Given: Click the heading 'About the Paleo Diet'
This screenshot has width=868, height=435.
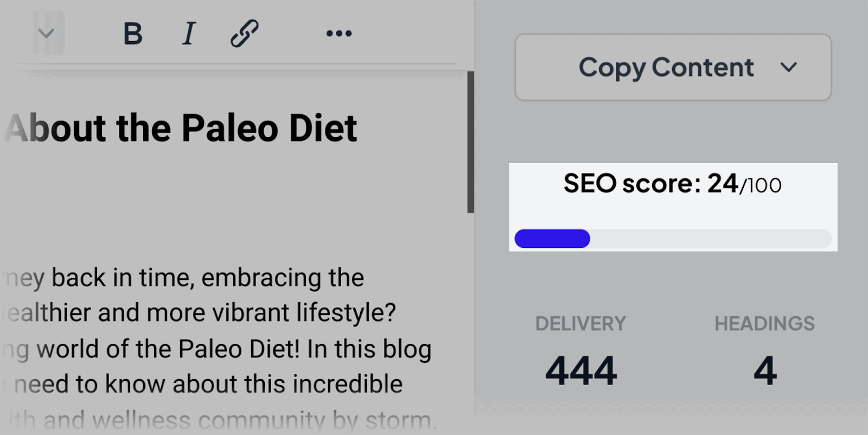Looking at the screenshot, I should tap(179, 127).
